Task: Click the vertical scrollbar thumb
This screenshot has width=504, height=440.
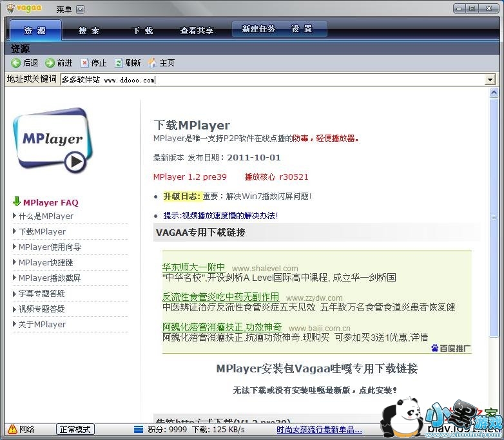Action: (x=494, y=218)
